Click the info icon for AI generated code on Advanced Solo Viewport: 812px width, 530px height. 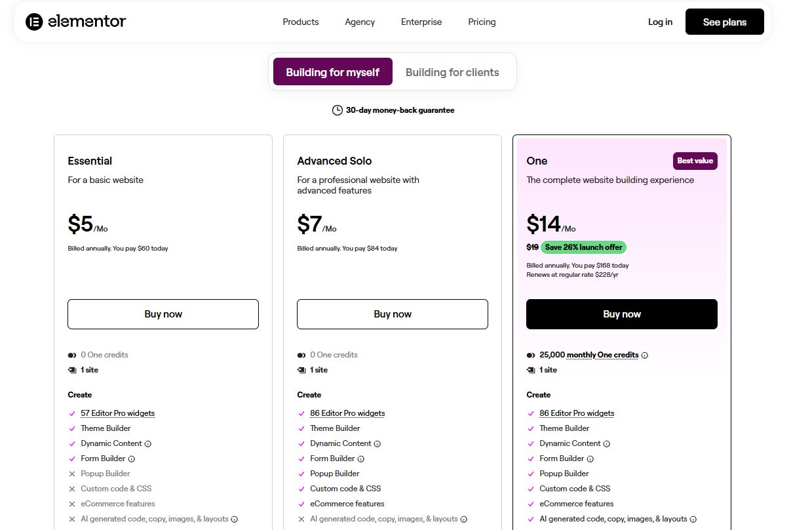(x=464, y=518)
